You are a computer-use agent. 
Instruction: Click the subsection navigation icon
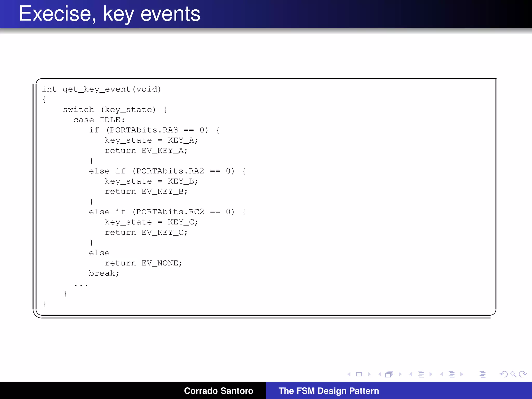(x=421, y=374)
